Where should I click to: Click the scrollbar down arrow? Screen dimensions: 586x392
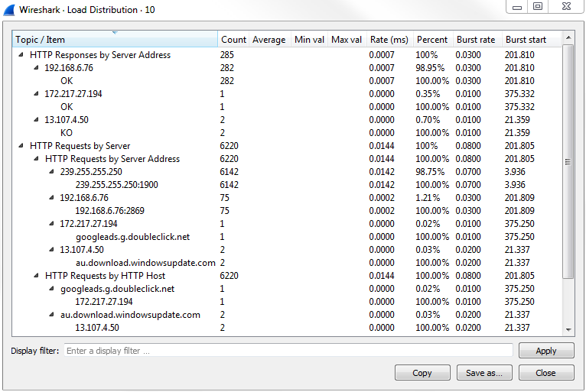568,329
